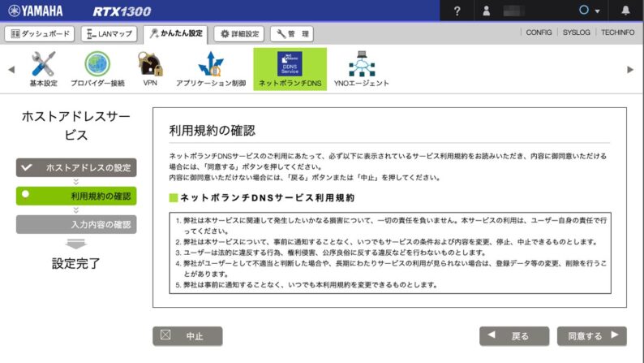The image size is (644, 363).
Task: Open the 詳細設定 tab
Action: (x=239, y=34)
